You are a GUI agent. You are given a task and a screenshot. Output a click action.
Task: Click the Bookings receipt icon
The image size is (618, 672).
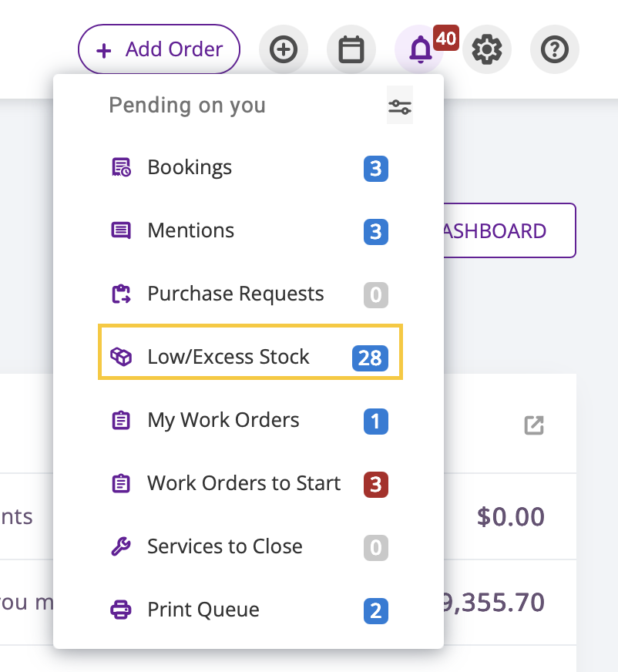pyautogui.click(x=121, y=167)
